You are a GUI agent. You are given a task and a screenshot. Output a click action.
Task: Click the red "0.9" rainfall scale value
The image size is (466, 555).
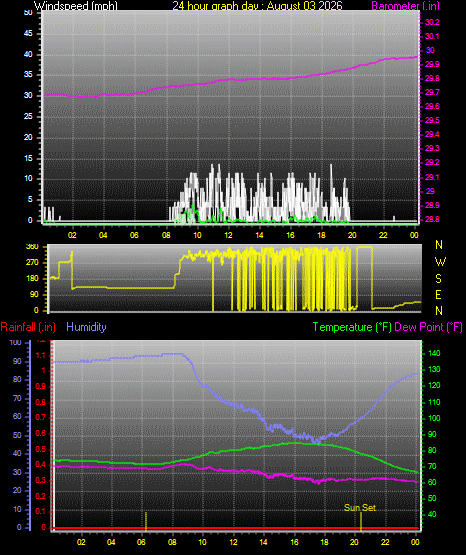click(41, 386)
